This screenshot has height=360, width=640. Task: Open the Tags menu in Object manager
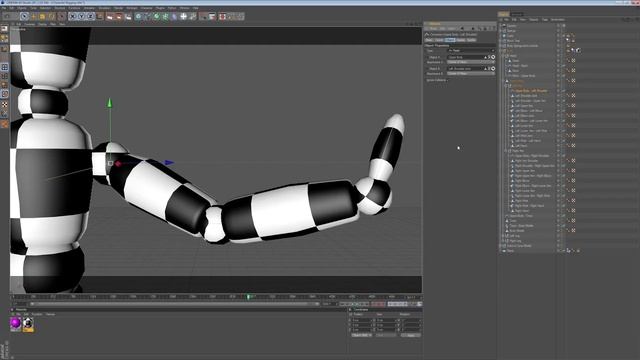pos(544,20)
